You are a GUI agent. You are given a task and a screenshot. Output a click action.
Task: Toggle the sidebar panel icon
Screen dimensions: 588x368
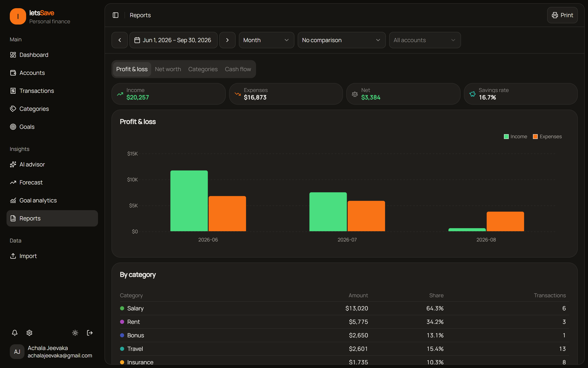[116, 15]
